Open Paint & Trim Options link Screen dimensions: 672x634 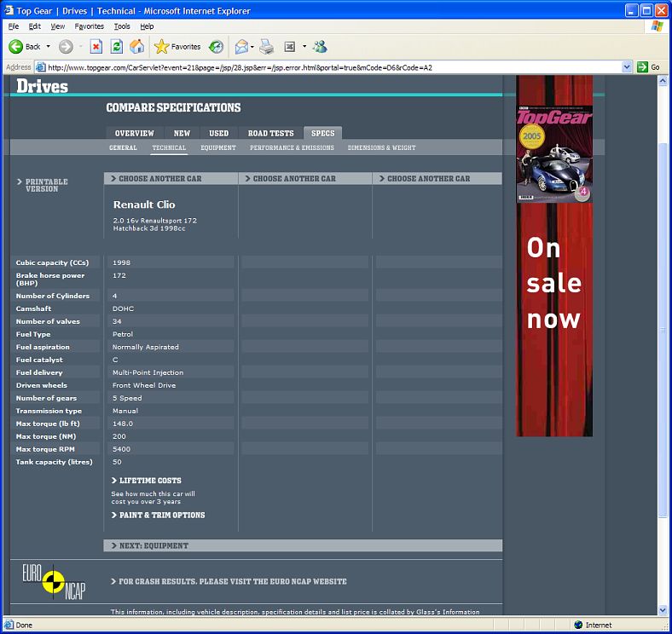[x=158, y=515]
